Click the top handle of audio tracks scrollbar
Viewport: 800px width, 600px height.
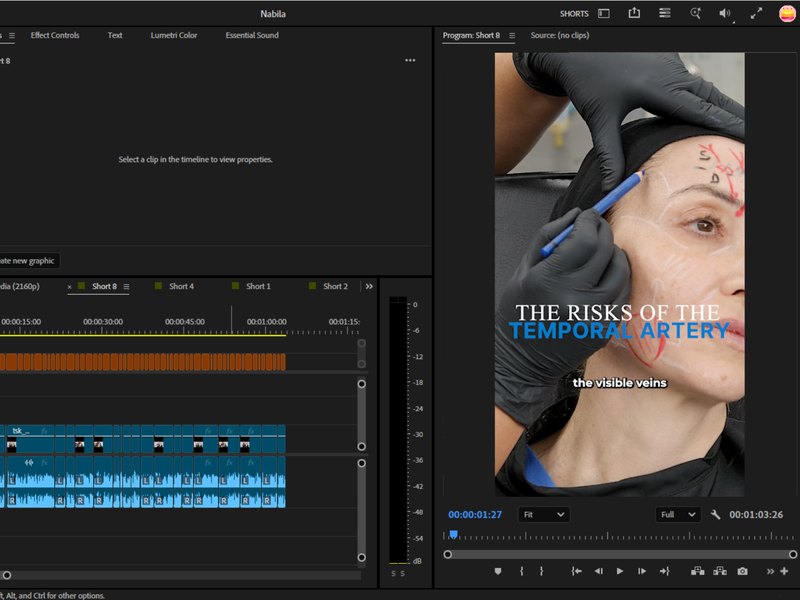(361, 463)
